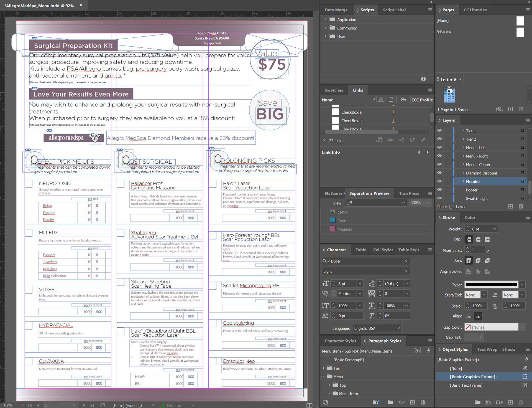
Task: Open Separations Preview View dropdown
Action: point(376,203)
